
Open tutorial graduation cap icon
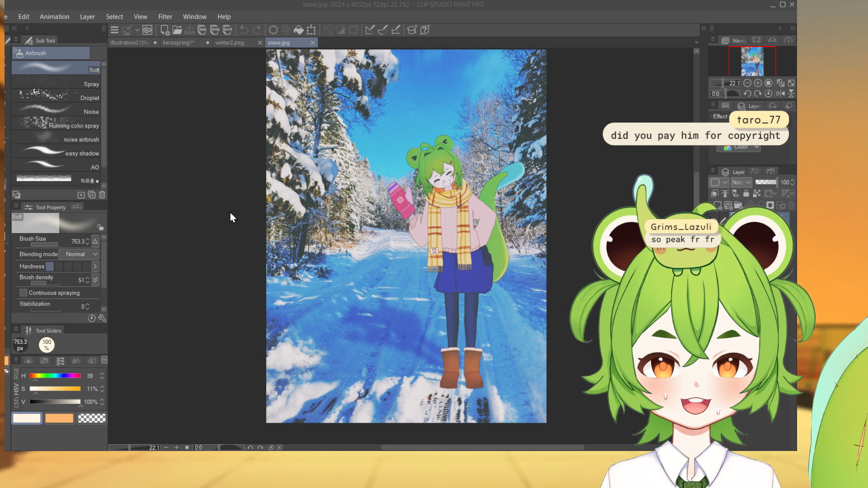412,30
